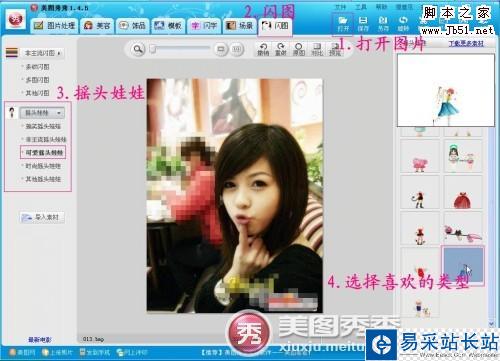Image resolution: width=500 pixels, height=361 pixels.
Task: Select 可爱摇头娃娃 subcategory
Action: 43,153
